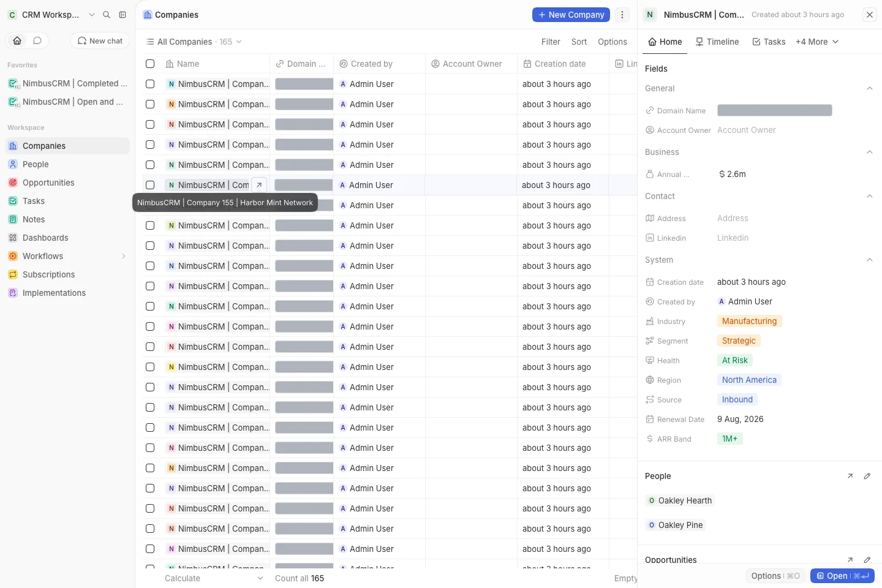Open the Filter menu
The image size is (882, 588).
click(551, 42)
